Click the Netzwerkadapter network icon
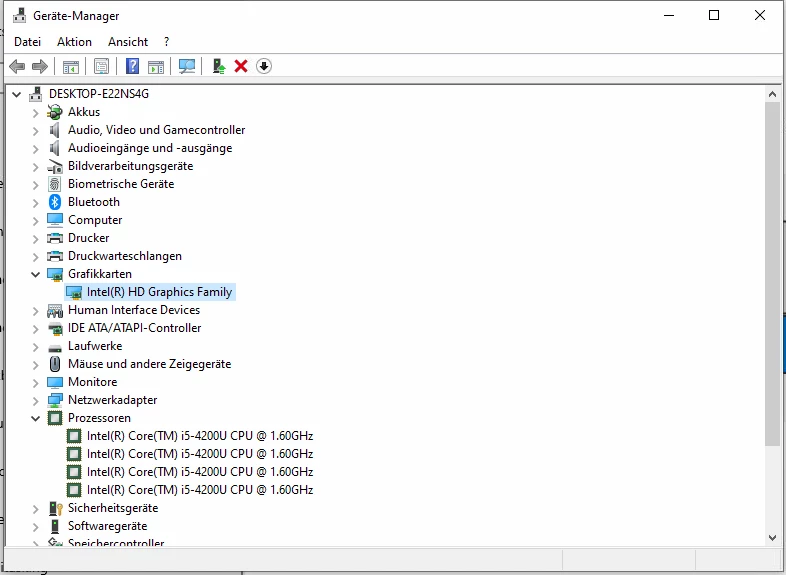The height and width of the screenshot is (575, 786). pyautogui.click(x=55, y=400)
